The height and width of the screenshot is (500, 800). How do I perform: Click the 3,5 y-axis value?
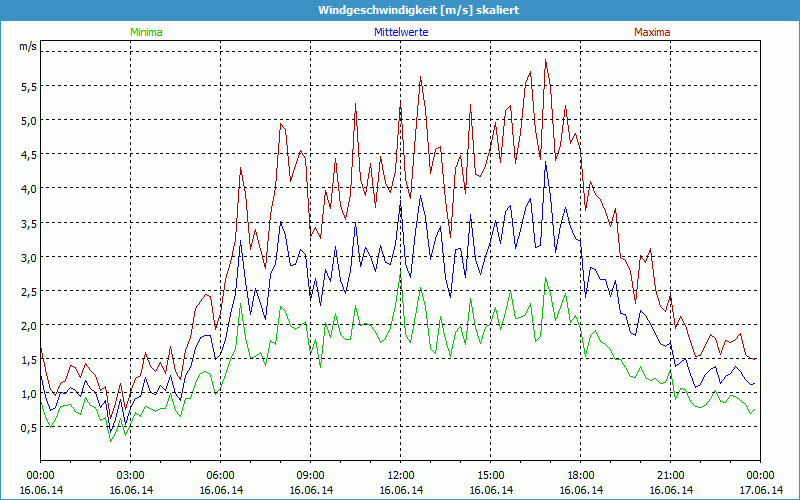[29, 223]
